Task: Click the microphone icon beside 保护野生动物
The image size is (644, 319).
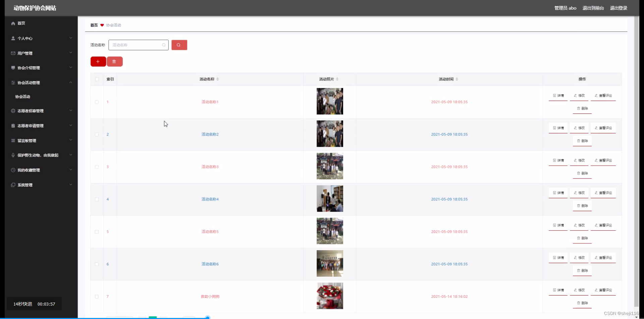Action: [13, 155]
